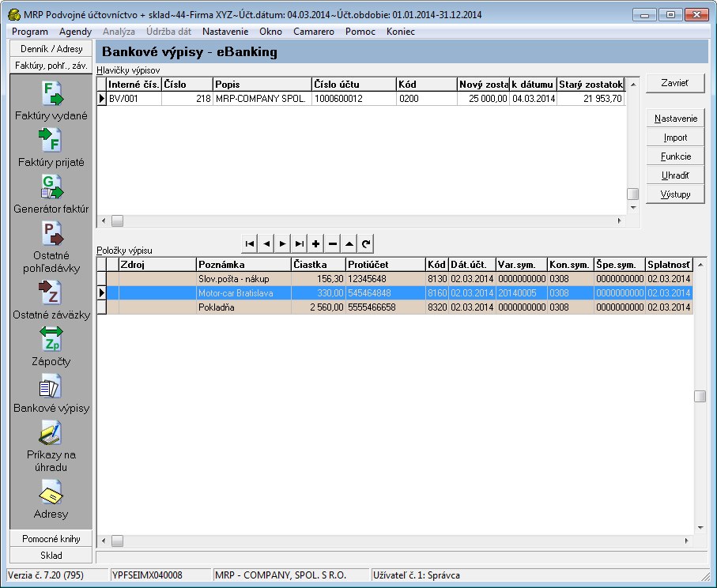This screenshot has width=717, height=588.
Task: Open Ostatné záväzky icon
Action: (x=51, y=292)
